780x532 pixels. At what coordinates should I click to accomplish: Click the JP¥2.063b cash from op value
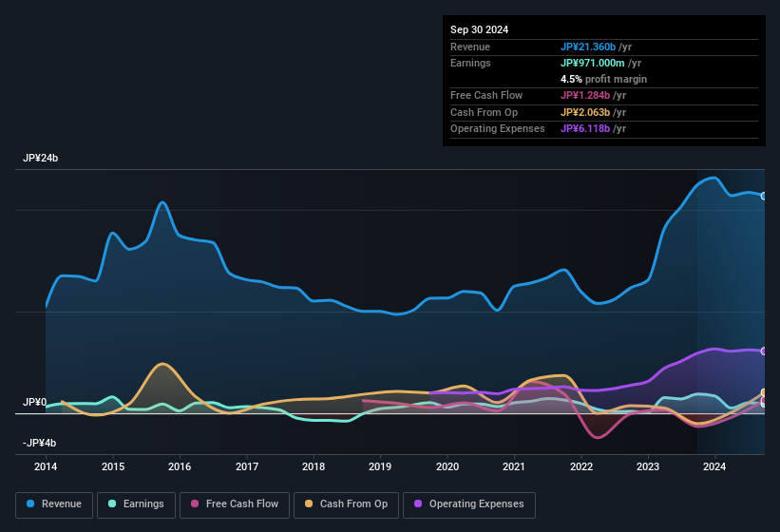pos(585,112)
